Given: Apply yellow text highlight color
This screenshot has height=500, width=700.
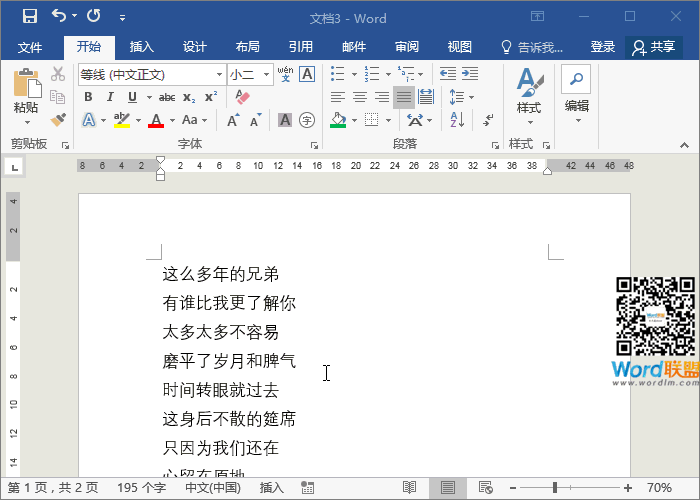Looking at the screenshot, I should [x=121, y=121].
